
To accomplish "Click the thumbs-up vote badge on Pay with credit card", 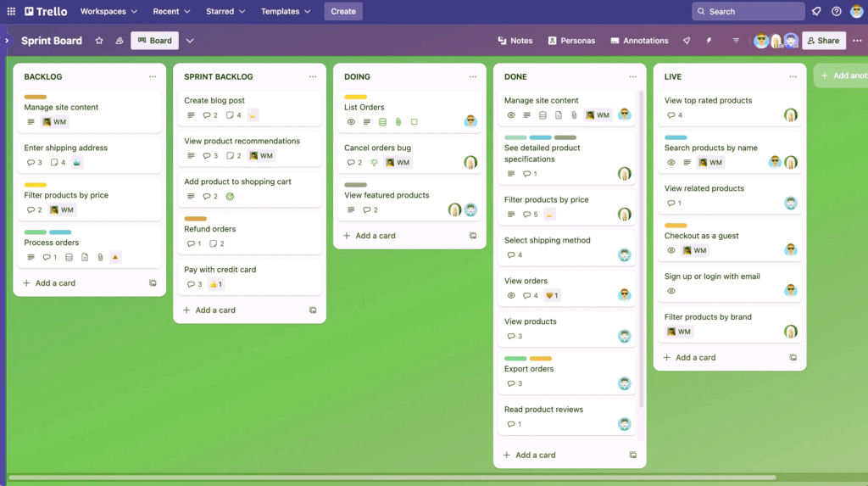I will (x=216, y=284).
